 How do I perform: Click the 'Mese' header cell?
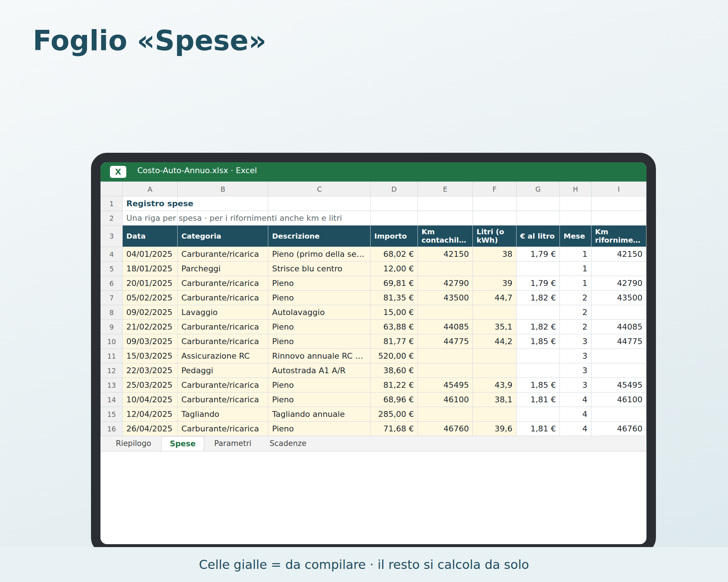click(575, 236)
